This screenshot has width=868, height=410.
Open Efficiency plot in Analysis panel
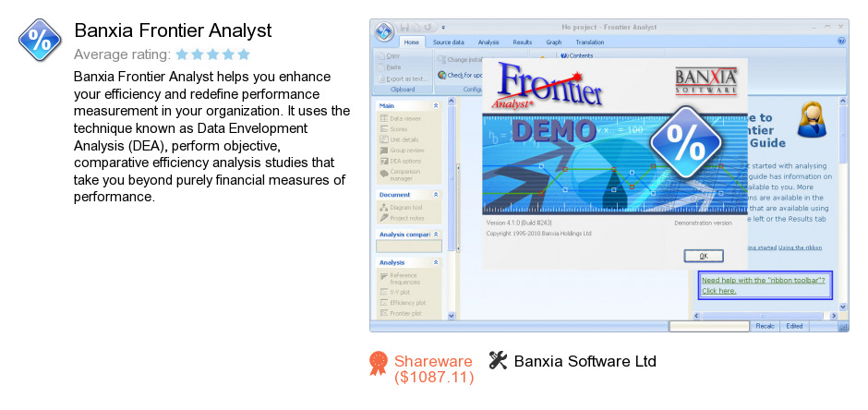click(x=404, y=303)
